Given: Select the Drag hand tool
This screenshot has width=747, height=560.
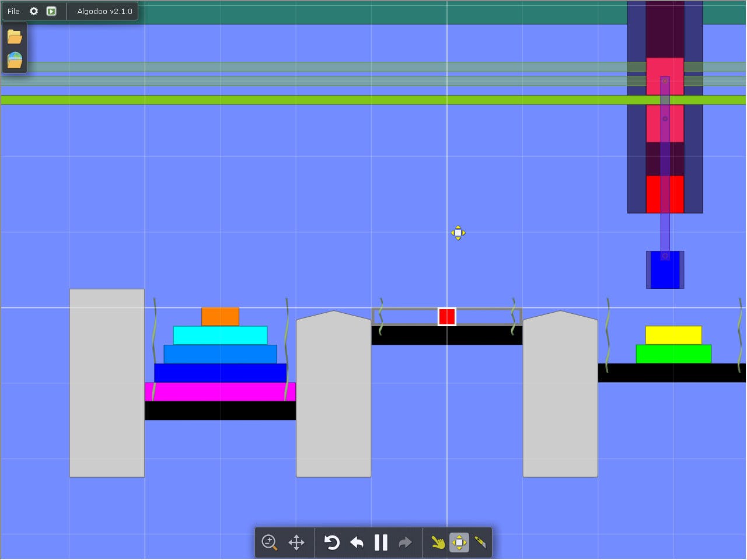Looking at the screenshot, I should point(438,542).
